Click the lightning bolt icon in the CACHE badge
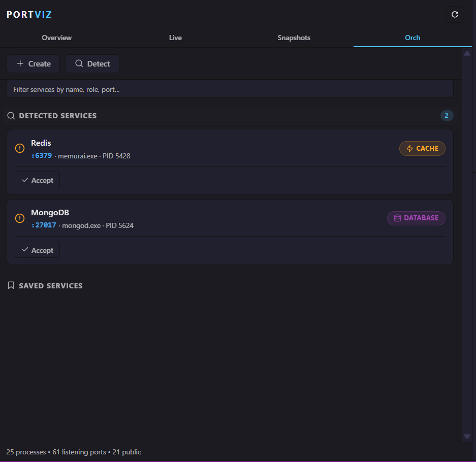This screenshot has width=476, height=462. coord(409,148)
